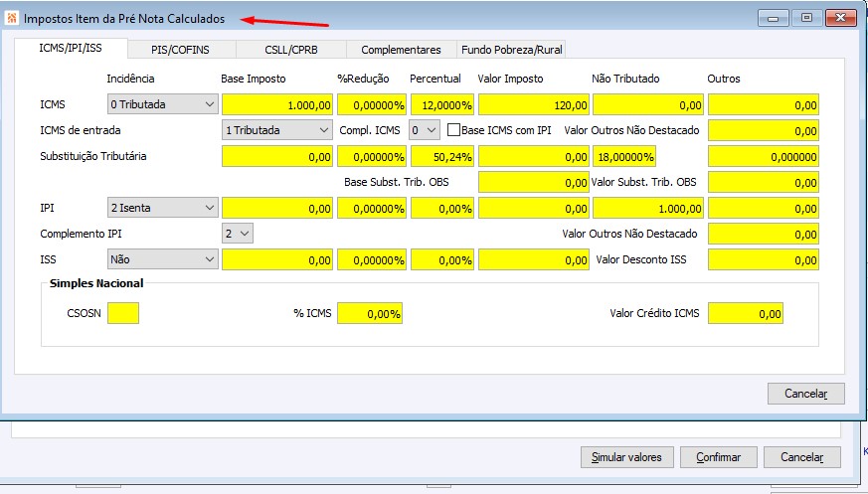This screenshot has width=868, height=494.
Task: Click the ISS Base Imposto field
Action: 277,260
